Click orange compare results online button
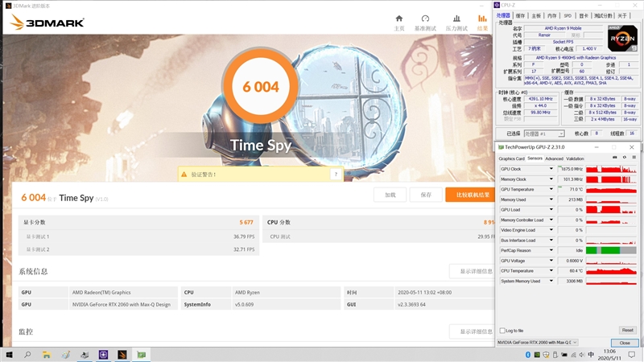This screenshot has width=644, height=362. pos(470,195)
